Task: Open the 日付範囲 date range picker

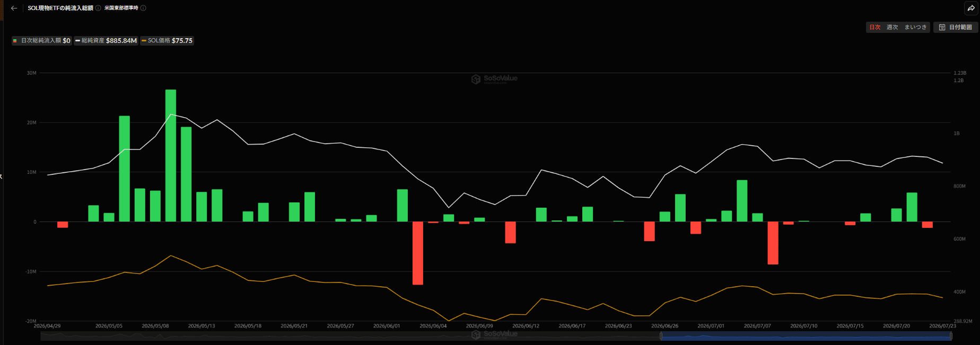Action: click(x=956, y=27)
